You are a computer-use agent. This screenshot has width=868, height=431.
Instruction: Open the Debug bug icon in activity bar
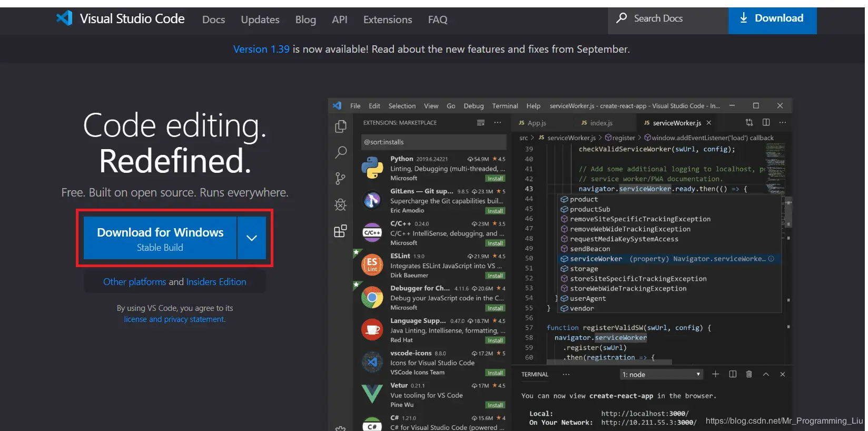click(x=341, y=204)
